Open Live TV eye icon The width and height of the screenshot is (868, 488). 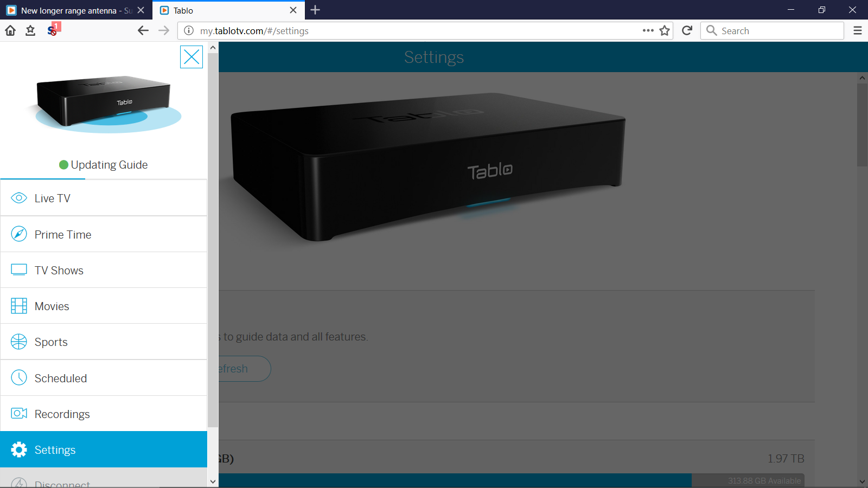coord(19,198)
